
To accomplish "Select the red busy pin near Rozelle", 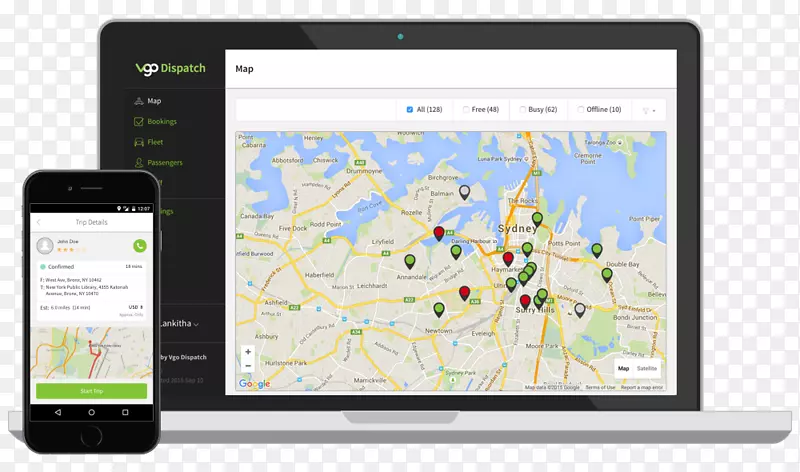I will point(439,233).
